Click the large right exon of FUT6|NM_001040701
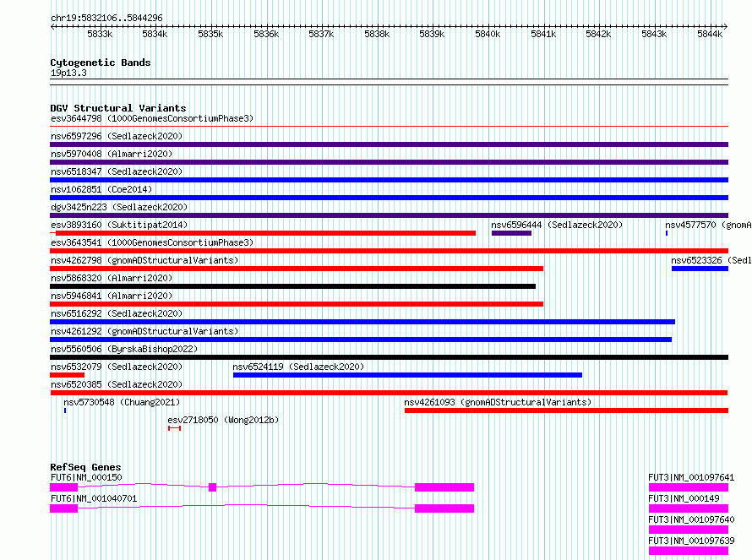Viewport: 752px width, 560px height. click(x=444, y=508)
